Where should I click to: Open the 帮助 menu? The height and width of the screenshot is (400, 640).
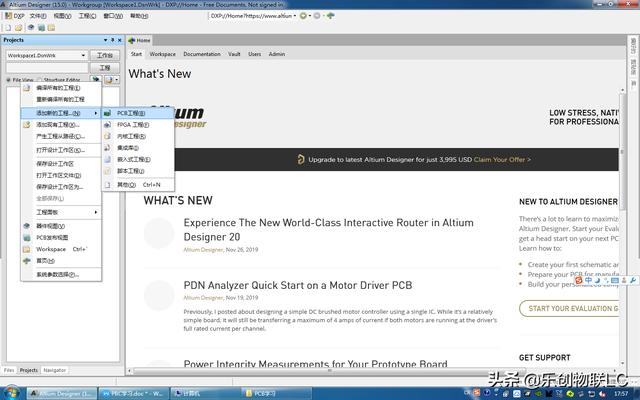139,16
